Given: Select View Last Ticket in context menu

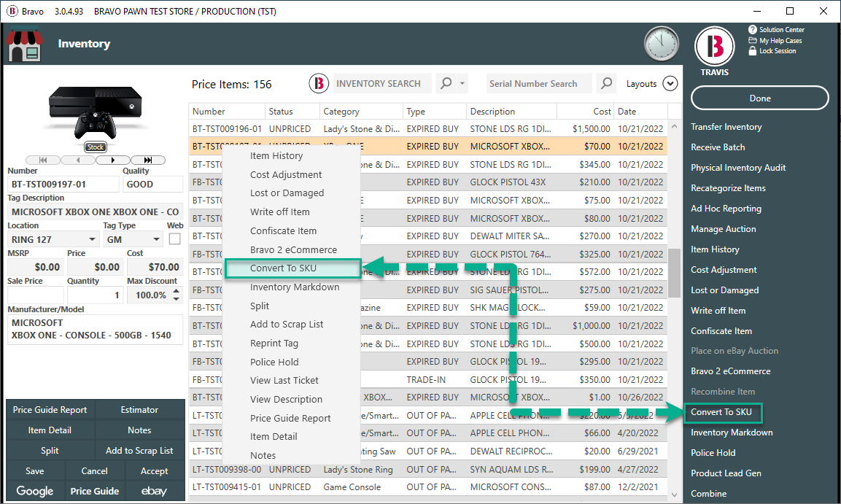Looking at the screenshot, I should [x=284, y=381].
